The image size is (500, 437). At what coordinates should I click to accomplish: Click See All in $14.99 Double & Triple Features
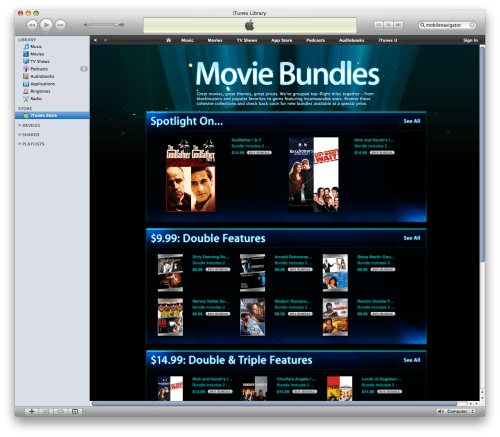coord(412,360)
